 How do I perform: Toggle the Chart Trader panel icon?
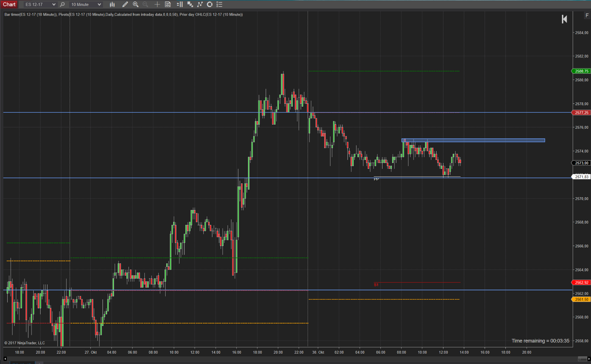[179, 4]
